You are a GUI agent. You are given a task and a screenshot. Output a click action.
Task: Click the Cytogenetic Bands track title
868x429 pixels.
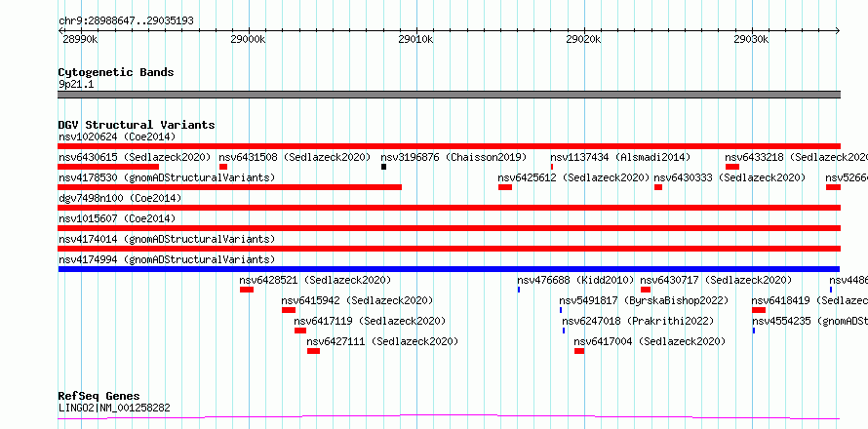116,72
